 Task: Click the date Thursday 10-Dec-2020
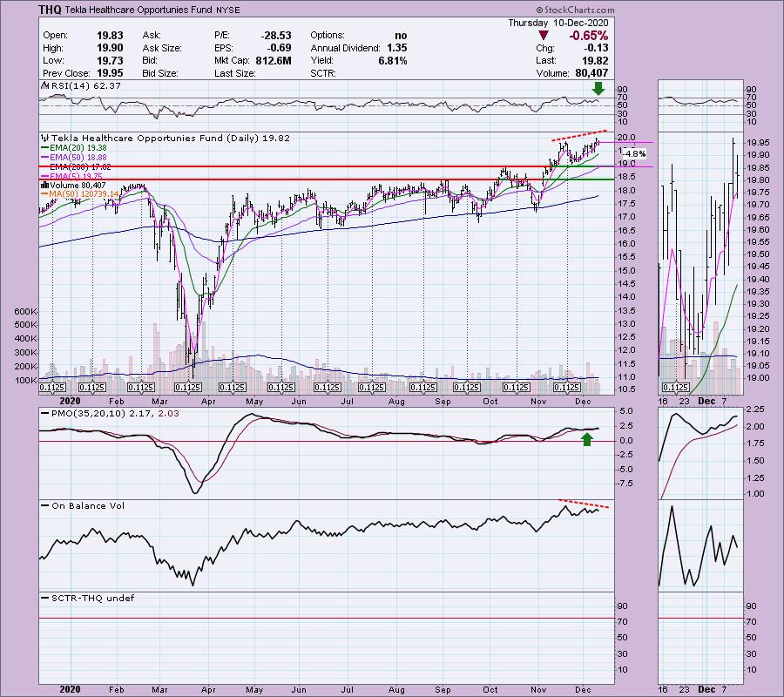coord(558,23)
